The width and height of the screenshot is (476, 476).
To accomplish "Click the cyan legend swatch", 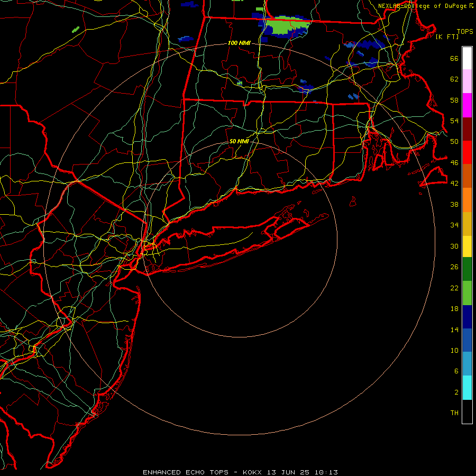I will coord(467,388).
